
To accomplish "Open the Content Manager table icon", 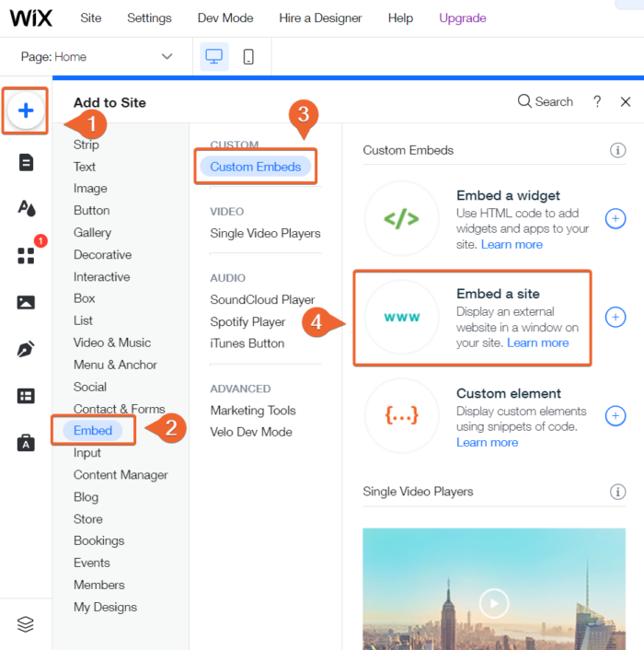I will tap(26, 396).
